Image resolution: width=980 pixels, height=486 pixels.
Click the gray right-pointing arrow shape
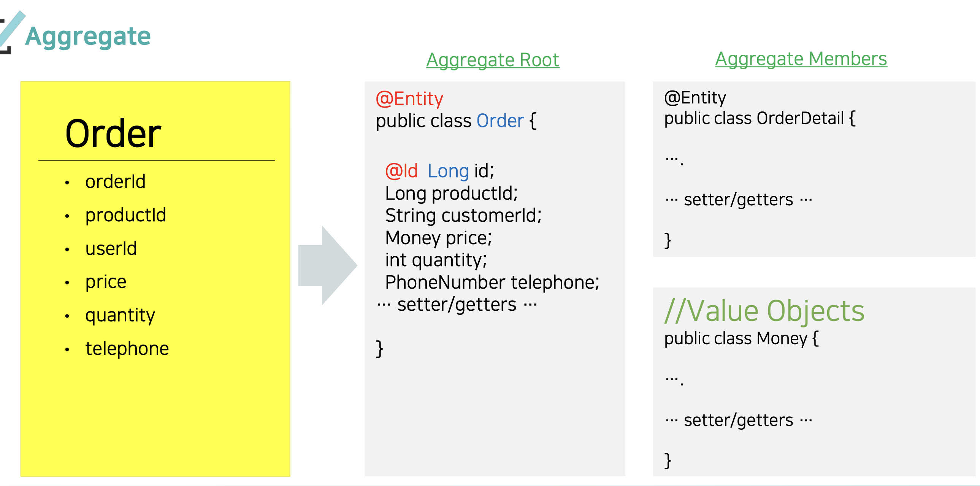click(x=327, y=265)
